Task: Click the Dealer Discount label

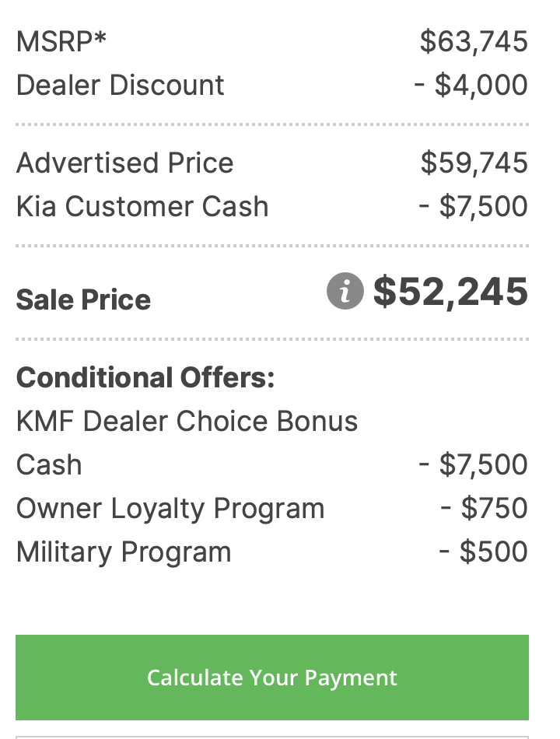Action: coord(121,86)
